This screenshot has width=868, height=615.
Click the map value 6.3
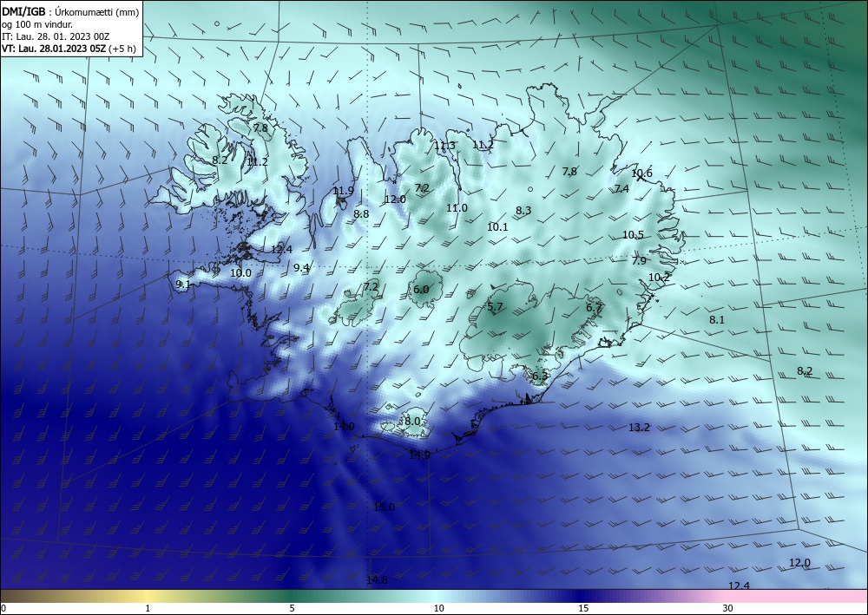(x=540, y=376)
